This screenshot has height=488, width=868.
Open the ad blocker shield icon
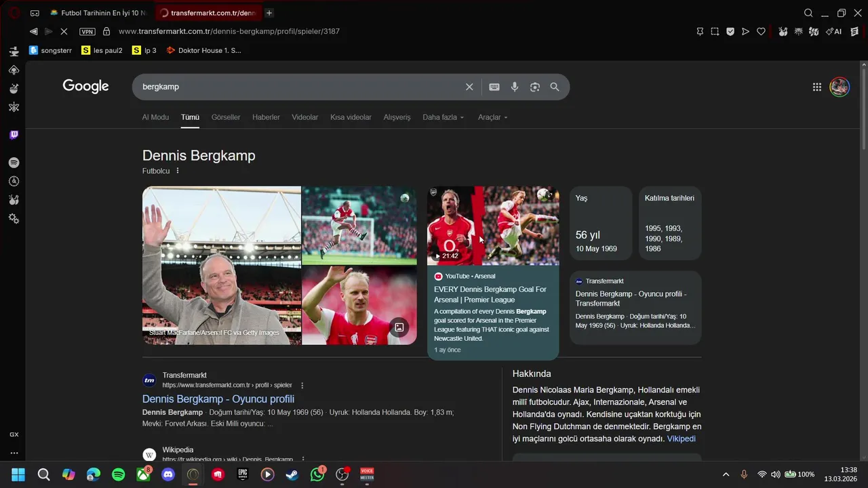coord(730,31)
